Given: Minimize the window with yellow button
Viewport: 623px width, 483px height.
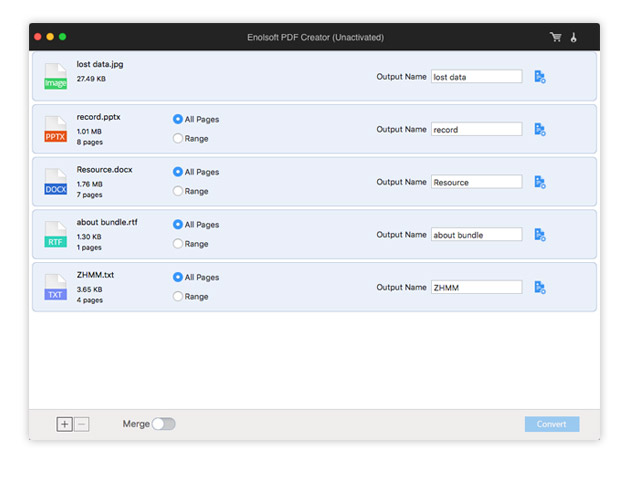Looking at the screenshot, I should point(50,37).
